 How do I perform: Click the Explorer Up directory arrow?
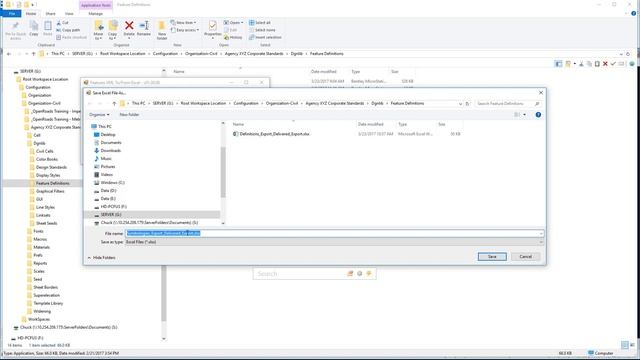[33, 54]
